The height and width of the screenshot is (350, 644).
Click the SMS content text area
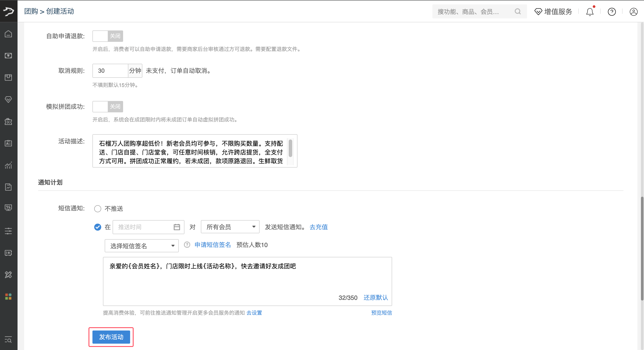click(247, 281)
